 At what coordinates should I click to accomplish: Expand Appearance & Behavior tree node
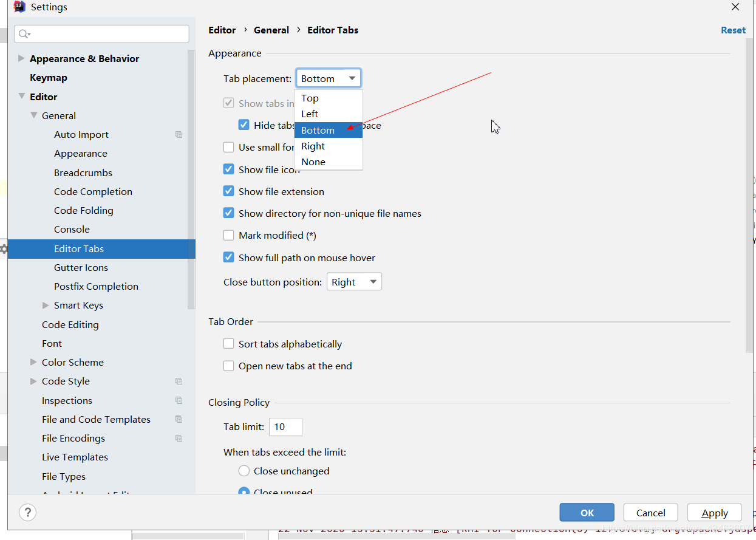click(x=22, y=58)
